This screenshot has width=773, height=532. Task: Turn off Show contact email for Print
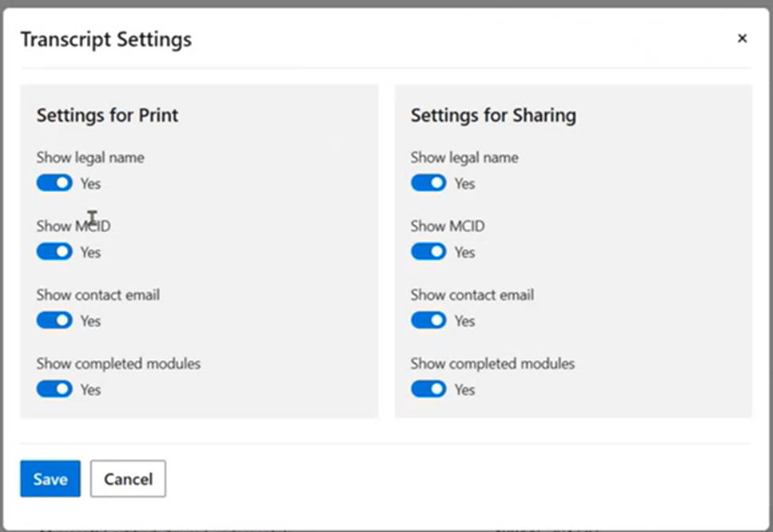54,320
